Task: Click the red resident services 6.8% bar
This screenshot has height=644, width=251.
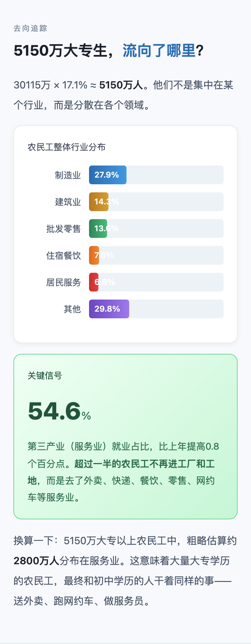Action: (93, 282)
